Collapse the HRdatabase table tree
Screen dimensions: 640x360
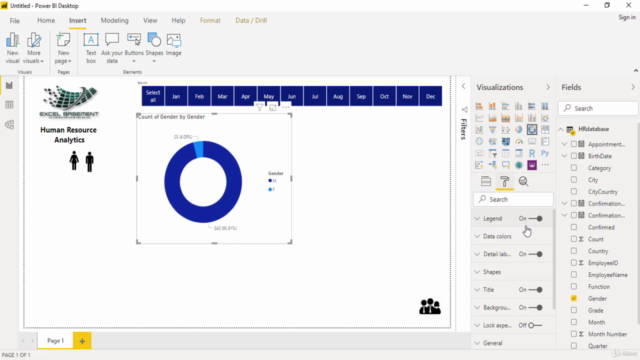(561, 129)
